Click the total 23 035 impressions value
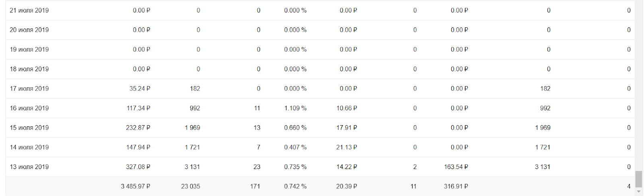This screenshot has width=644, height=196. (x=190, y=186)
